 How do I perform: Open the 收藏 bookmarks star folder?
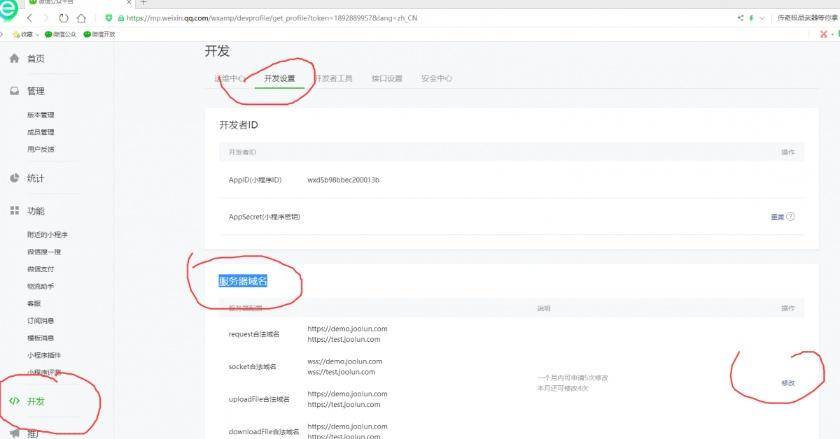tap(22, 34)
